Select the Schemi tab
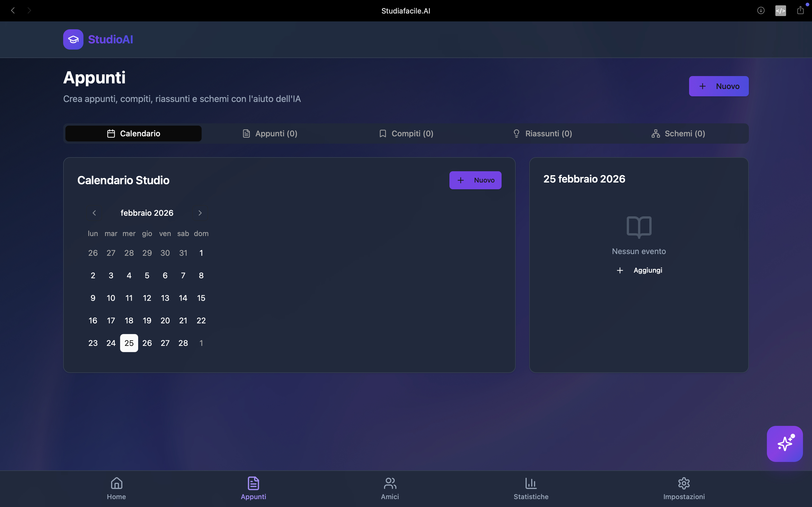 (x=678, y=133)
